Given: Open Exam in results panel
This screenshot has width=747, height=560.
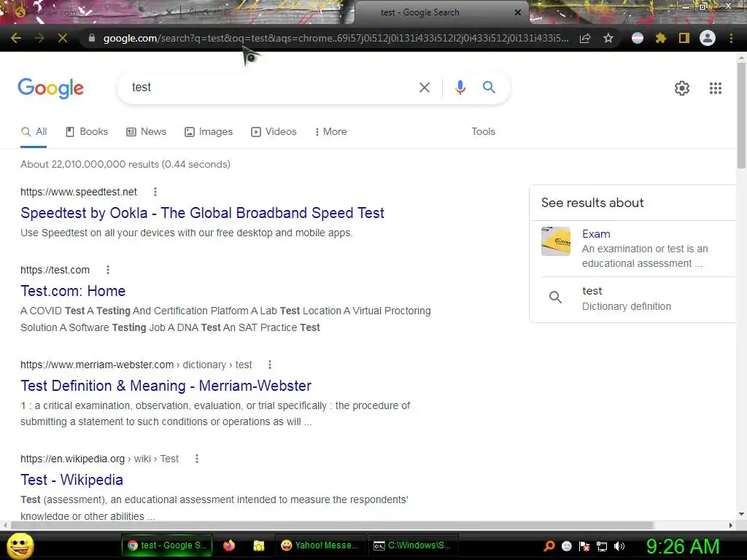Looking at the screenshot, I should click(596, 234).
